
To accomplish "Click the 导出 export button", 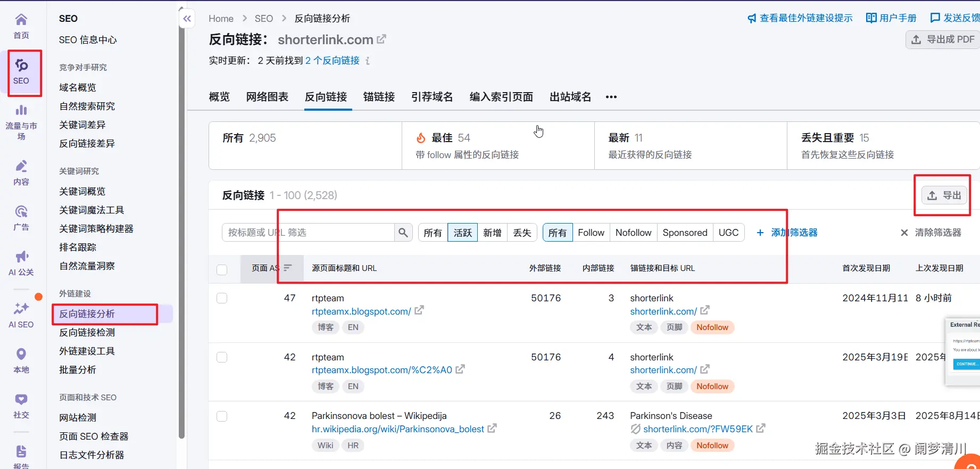I will coord(944,195).
